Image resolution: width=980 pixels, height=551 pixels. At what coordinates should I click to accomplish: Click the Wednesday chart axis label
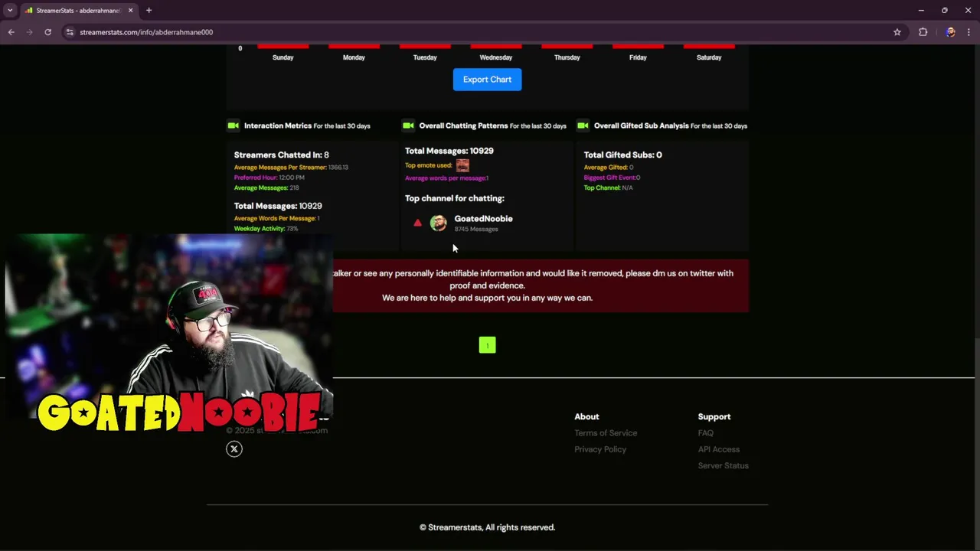[496, 57]
